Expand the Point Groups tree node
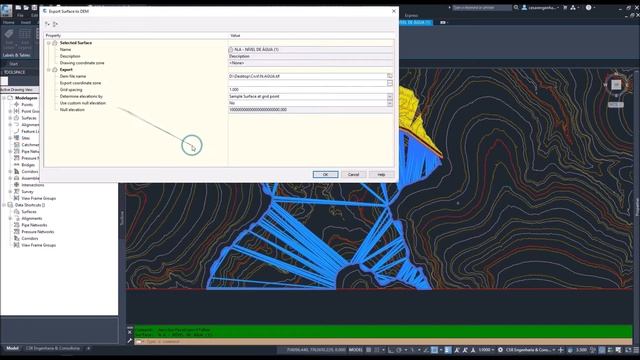 [11, 111]
